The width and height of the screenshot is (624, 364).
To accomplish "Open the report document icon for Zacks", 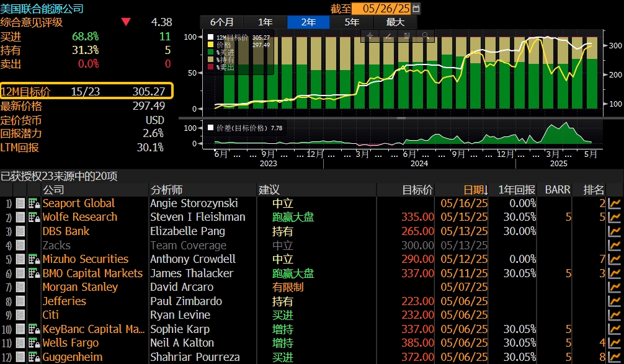I will tap(20, 246).
